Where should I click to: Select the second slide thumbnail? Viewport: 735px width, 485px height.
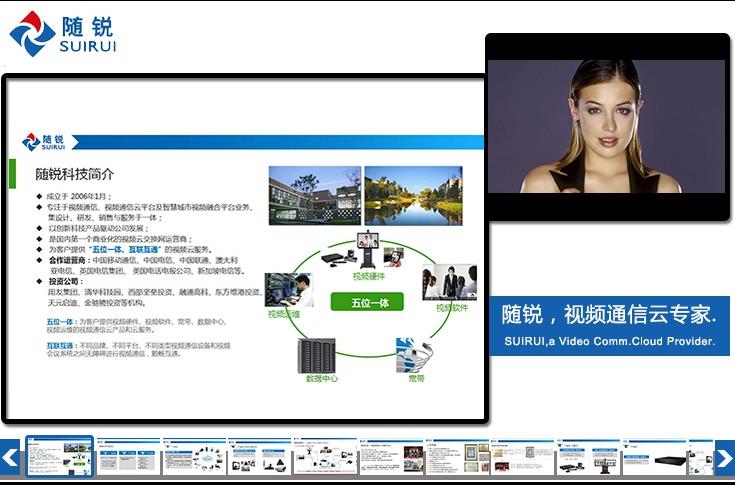pos(127,457)
